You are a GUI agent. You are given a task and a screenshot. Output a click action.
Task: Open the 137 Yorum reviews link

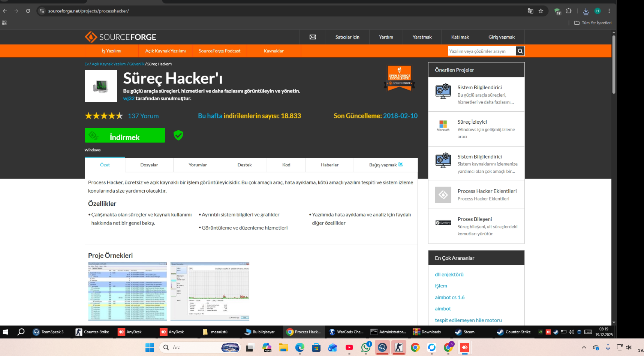tap(143, 116)
